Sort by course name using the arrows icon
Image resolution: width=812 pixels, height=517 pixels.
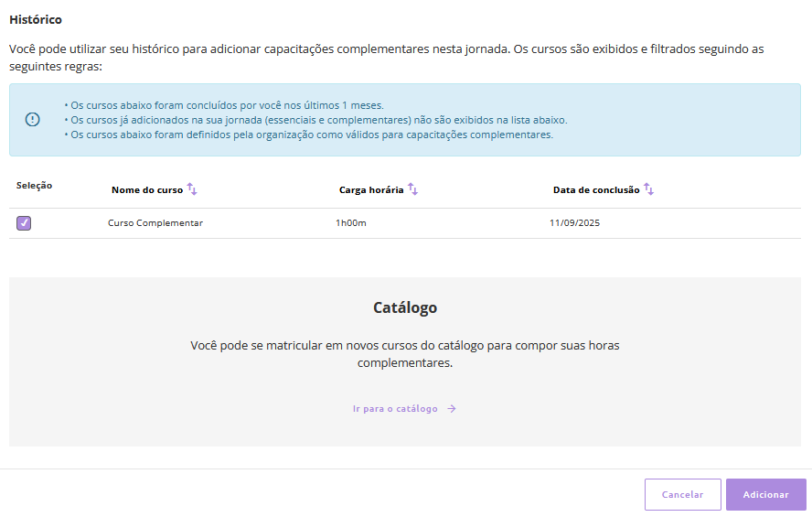tap(192, 189)
